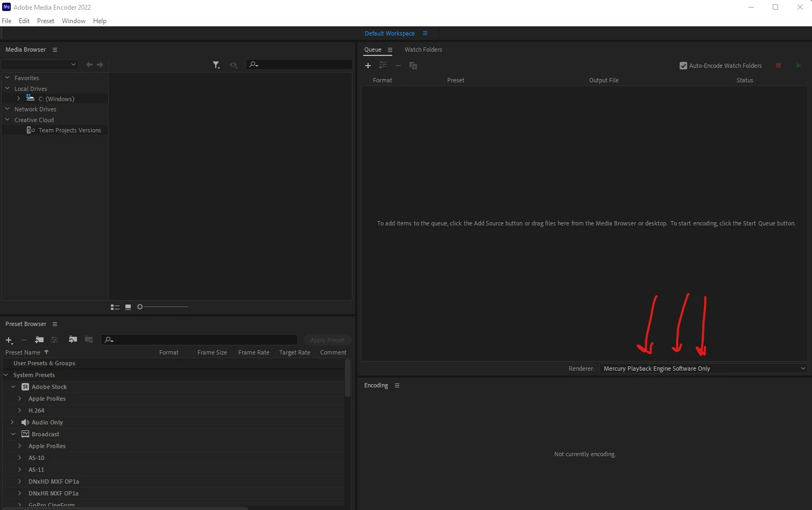
Task: Toggle the Auto-Encode Watch Folders checkbox
Action: [x=683, y=66]
